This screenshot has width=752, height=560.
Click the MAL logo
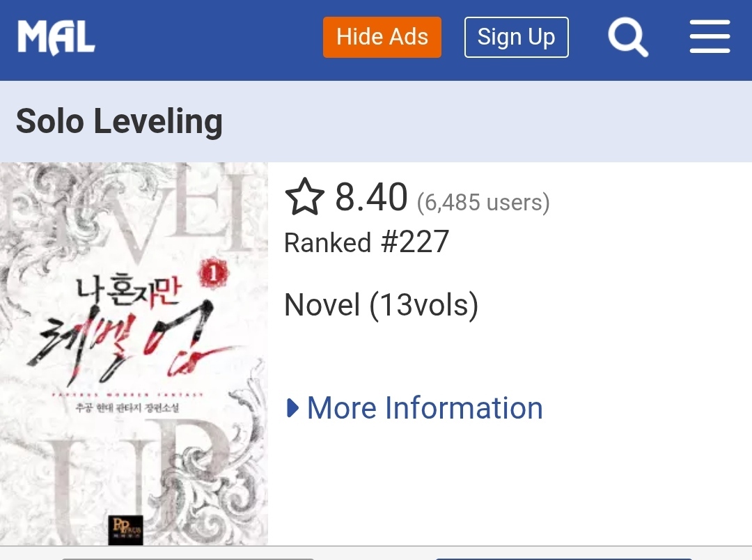point(56,38)
